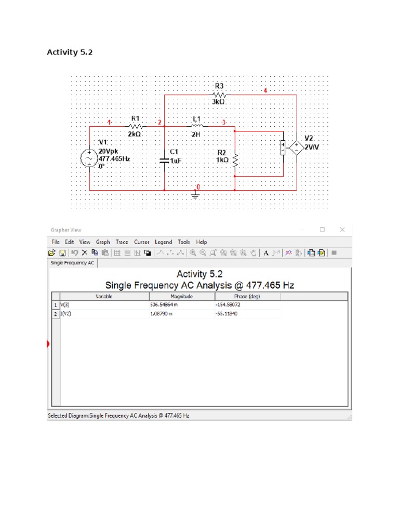The width and height of the screenshot is (399, 532).
Task: Click the Activity 5.2 heading inside Grapher
Action: click(x=199, y=274)
